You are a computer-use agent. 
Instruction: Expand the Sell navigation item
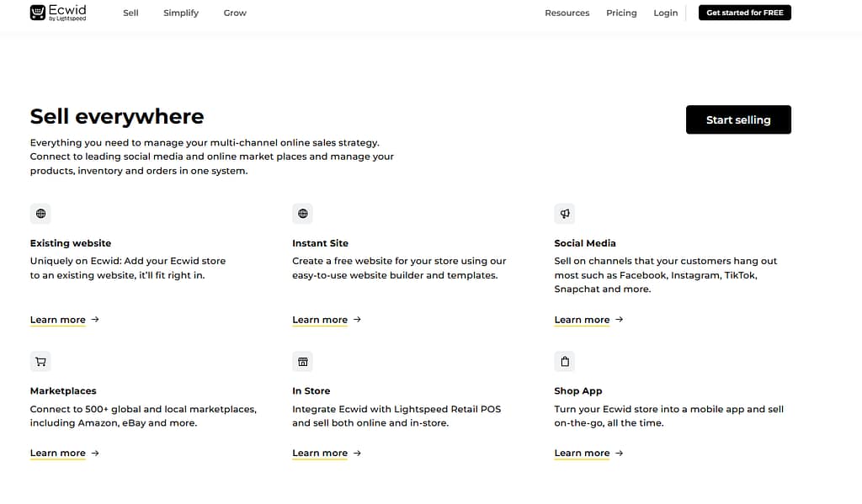[x=130, y=13]
